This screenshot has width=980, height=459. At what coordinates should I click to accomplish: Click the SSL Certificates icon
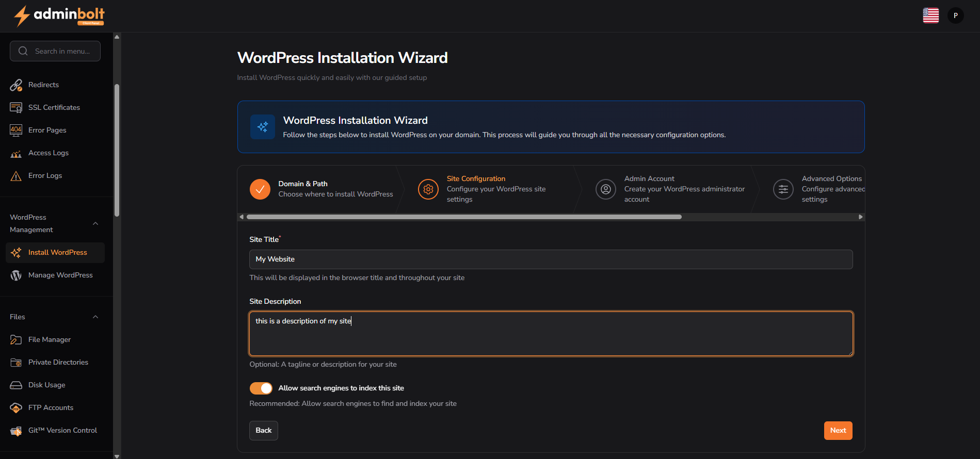coord(16,107)
